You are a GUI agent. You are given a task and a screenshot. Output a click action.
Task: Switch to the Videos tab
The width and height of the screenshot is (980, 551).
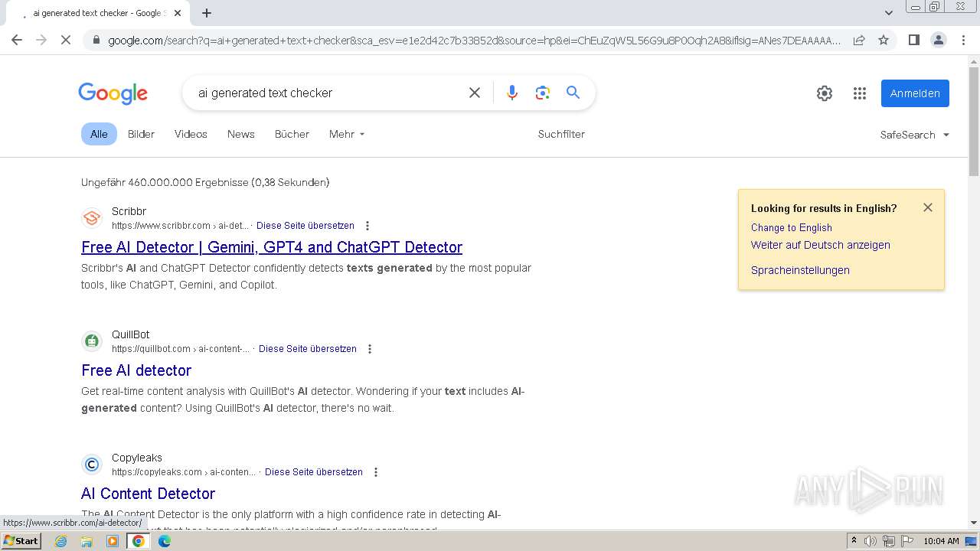pyautogui.click(x=191, y=134)
